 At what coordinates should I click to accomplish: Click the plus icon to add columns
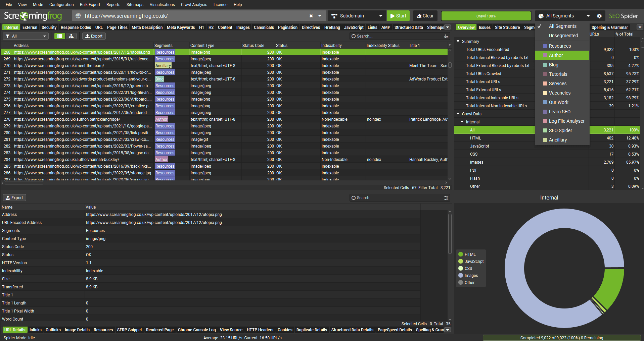tap(450, 45)
